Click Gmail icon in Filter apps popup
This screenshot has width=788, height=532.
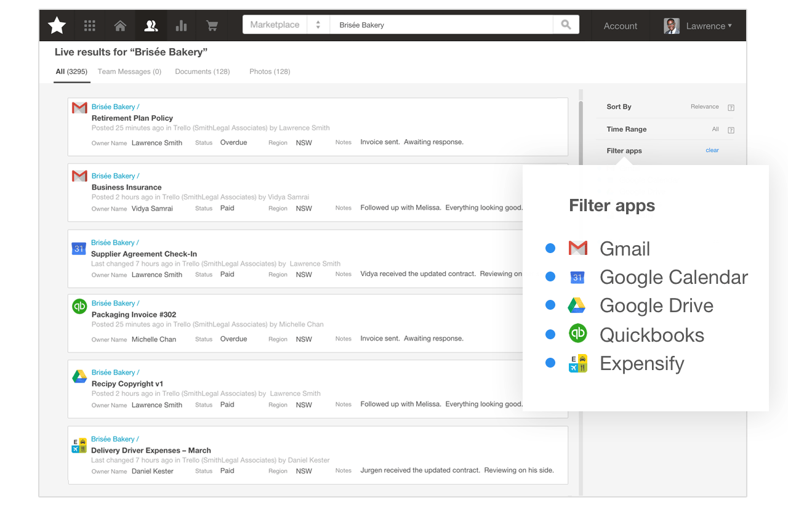tap(577, 248)
